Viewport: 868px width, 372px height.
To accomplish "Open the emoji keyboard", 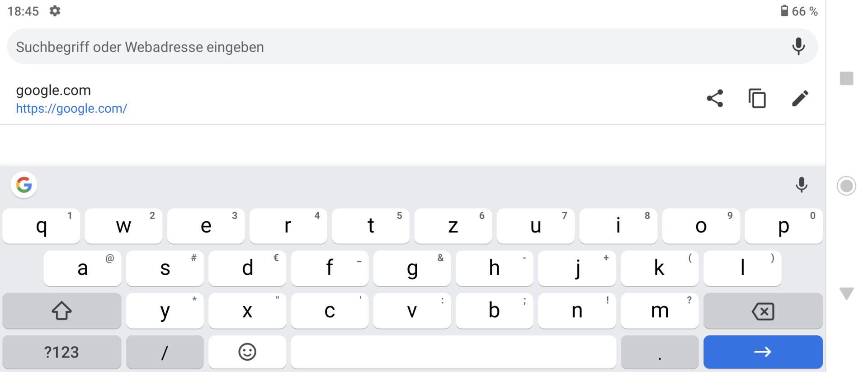I will click(247, 352).
